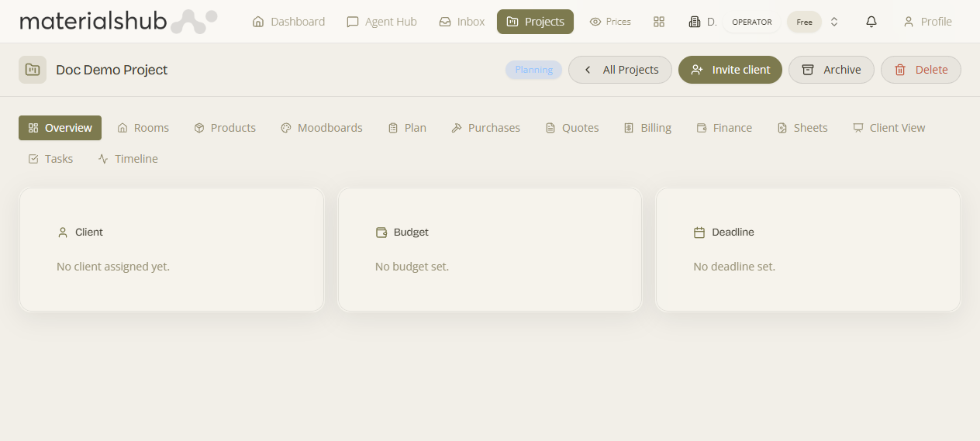Click "No budget set." text
980x441 pixels.
(x=412, y=267)
